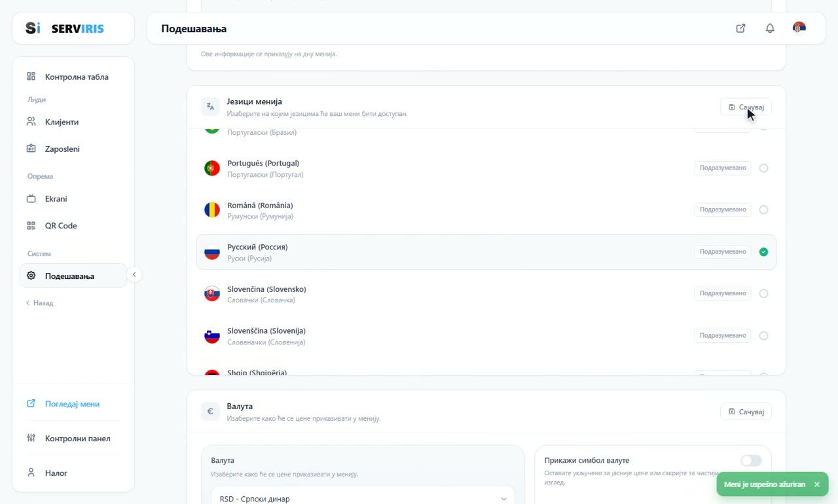
Task: Open the Serbian flag language avatar
Action: [x=799, y=27]
